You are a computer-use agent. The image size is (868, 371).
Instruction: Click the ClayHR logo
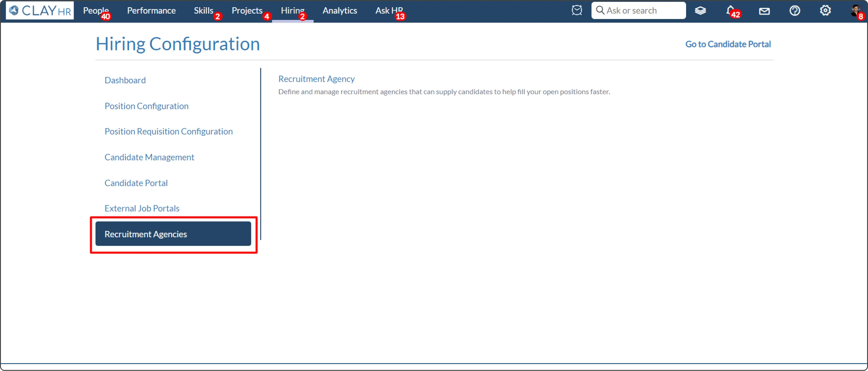click(40, 11)
